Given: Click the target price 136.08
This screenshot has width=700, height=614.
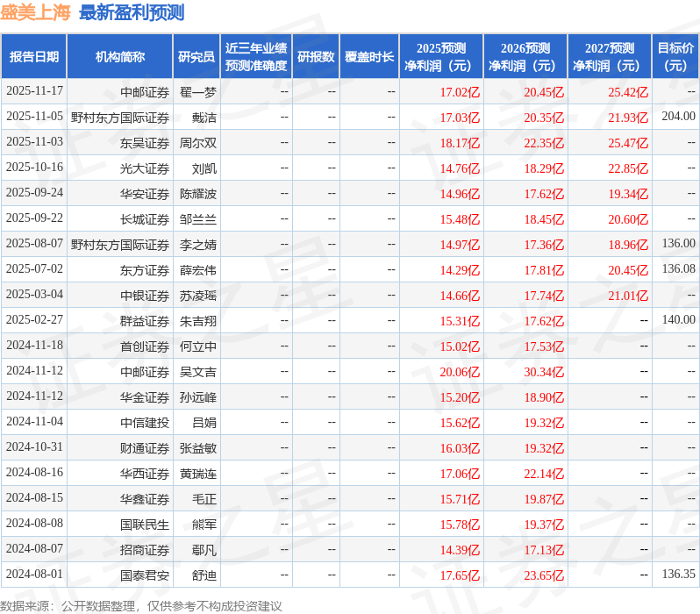Looking at the screenshot, I should click(x=679, y=269).
